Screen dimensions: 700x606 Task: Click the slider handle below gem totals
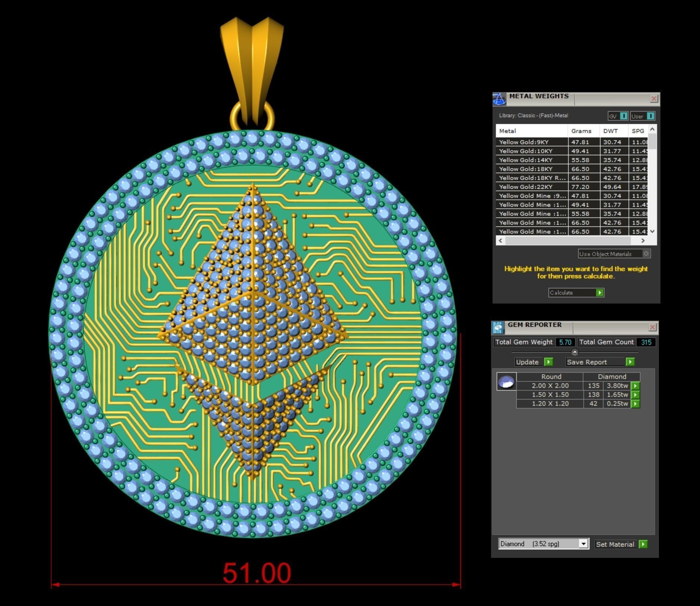tap(575, 352)
